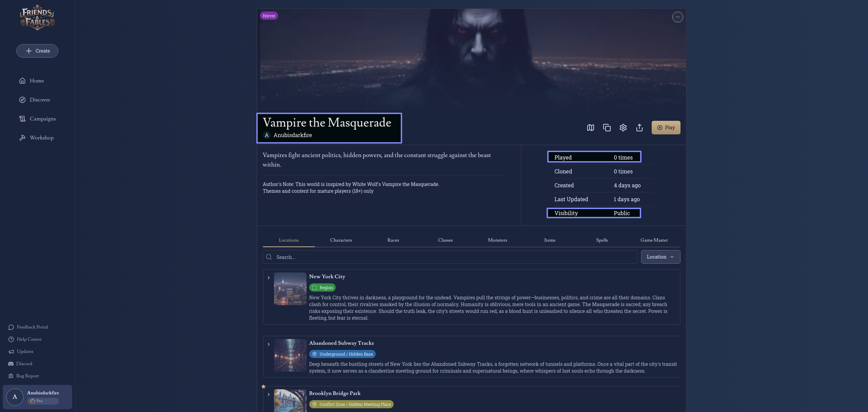This screenshot has height=412, width=868.
Task: Go to Discover in sidebar
Action: pos(40,100)
